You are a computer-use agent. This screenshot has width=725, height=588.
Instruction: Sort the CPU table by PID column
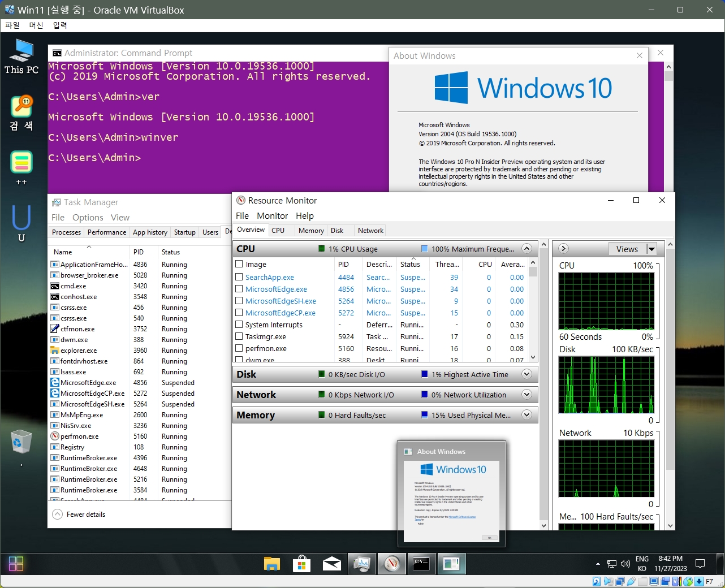pos(348,264)
